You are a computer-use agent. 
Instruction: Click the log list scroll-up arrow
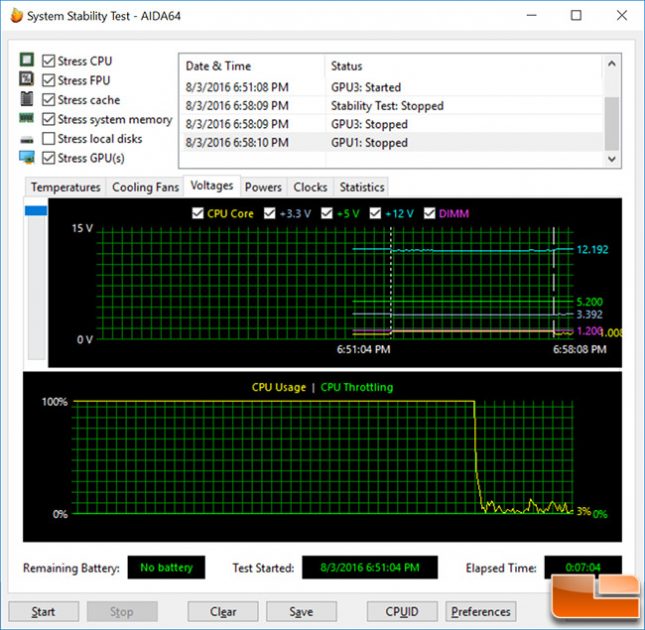coord(612,64)
